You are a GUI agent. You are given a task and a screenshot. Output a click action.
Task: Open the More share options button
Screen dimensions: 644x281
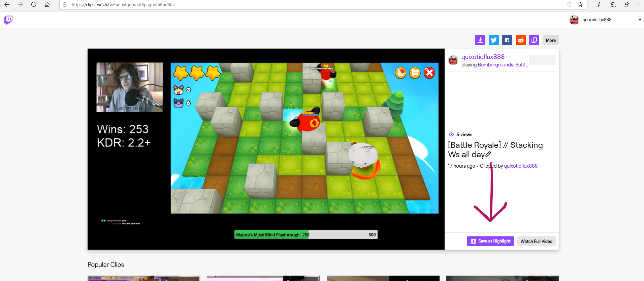(551, 40)
